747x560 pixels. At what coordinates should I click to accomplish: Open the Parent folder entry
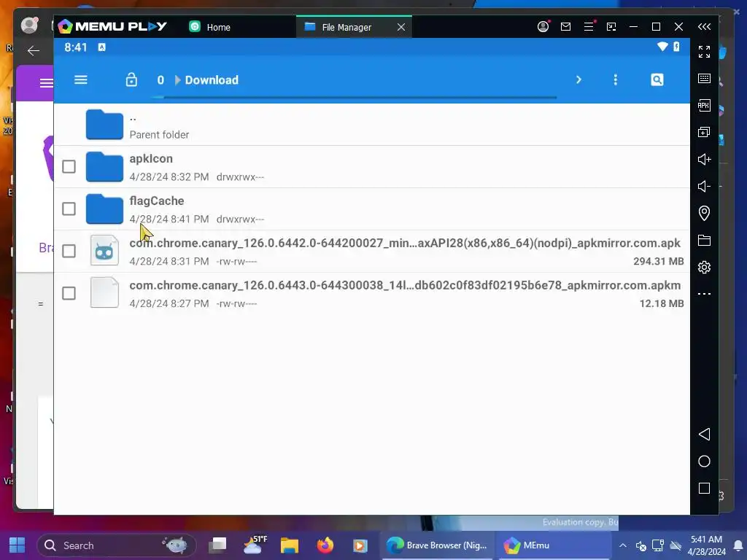tap(371, 125)
